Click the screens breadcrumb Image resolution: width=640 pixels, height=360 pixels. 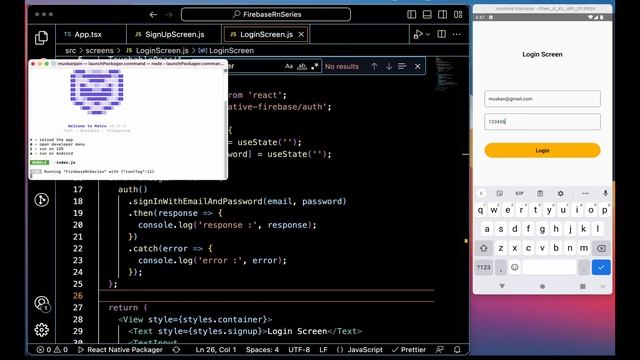pyautogui.click(x=99, y=51)
